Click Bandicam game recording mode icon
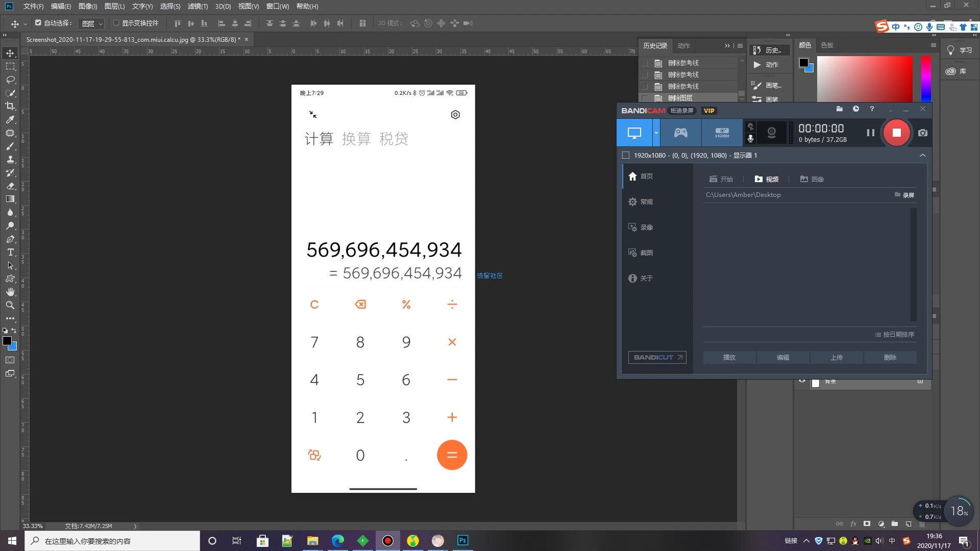The width and height of the screenshot is (980, 551). click(x=681, y=133)
